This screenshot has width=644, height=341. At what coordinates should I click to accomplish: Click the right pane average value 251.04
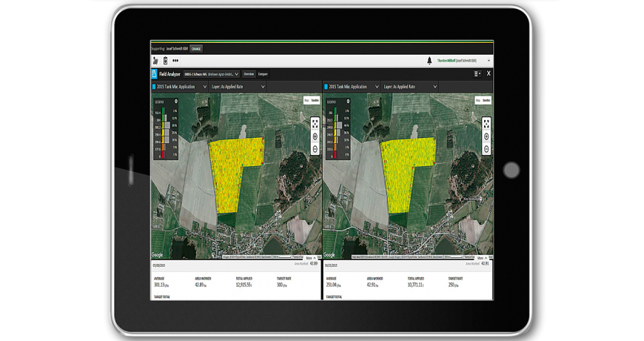pos(333,285)
